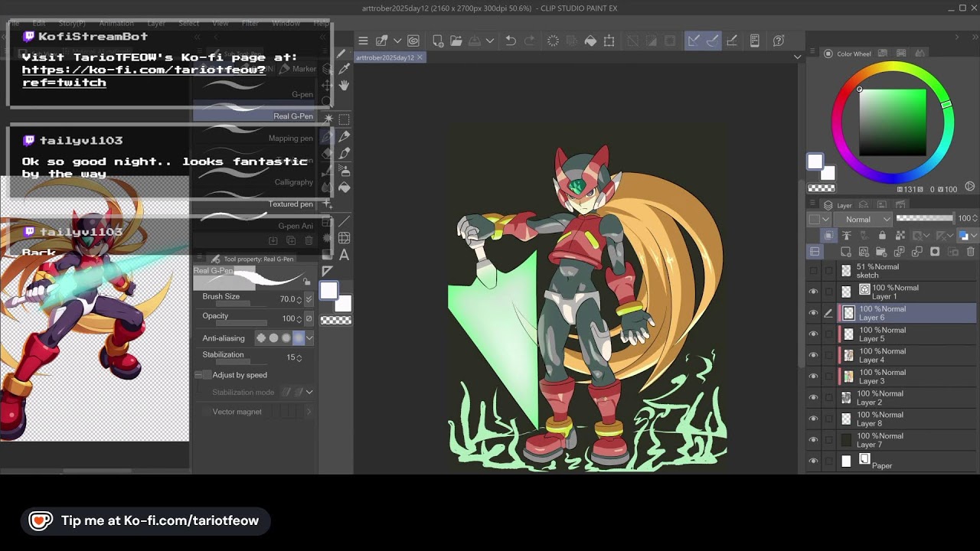Toggle clip to layer below icon

[x=828, y=236]
